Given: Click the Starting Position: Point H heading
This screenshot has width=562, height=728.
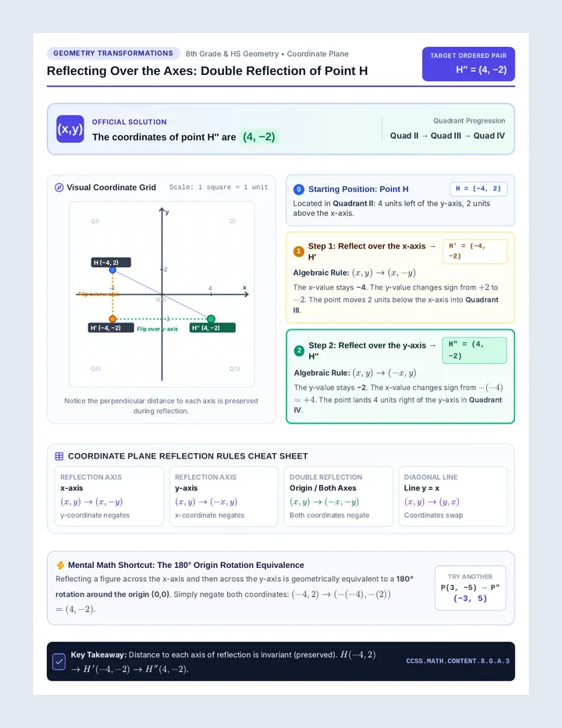Looking at the screenshot, I should click(358, 190).
